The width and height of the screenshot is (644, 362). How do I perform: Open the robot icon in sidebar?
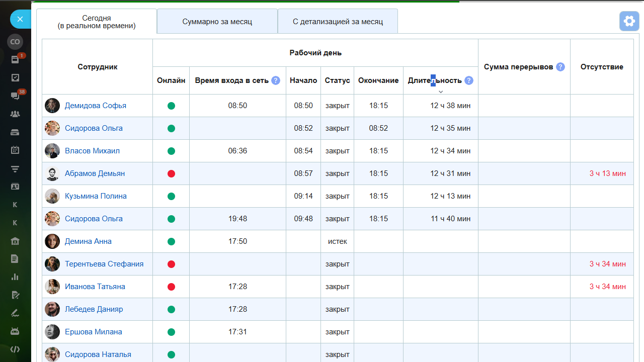tap(15, 331)
